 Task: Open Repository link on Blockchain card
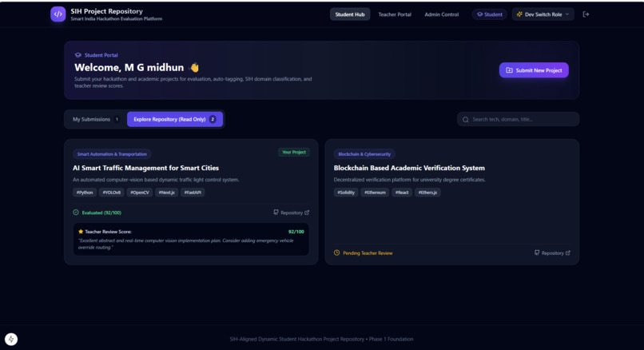point(552,253)
